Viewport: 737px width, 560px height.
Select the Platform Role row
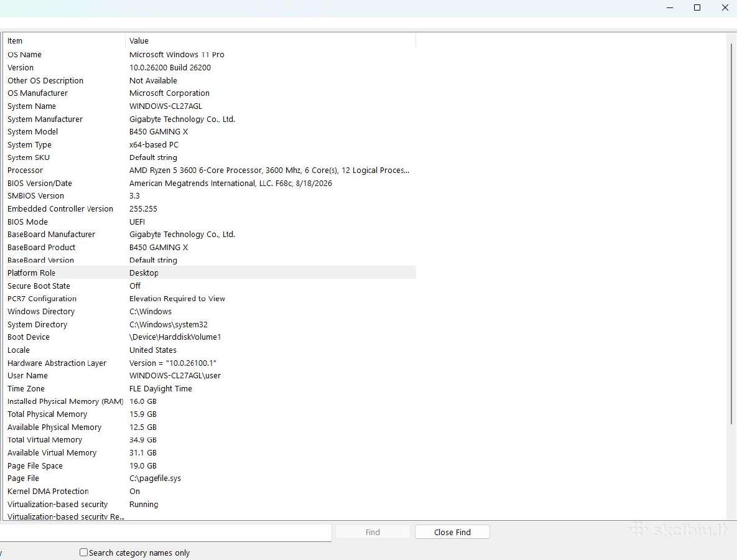pos(210,273)
